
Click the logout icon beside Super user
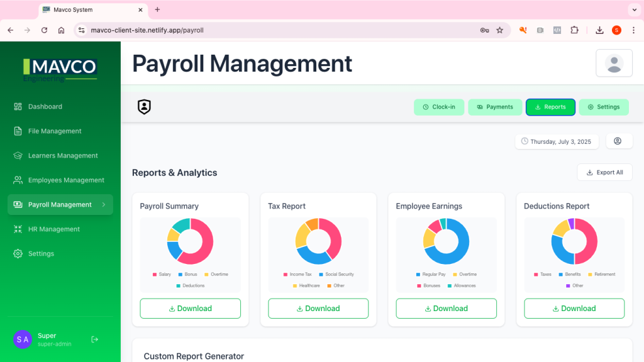pyautogui.click(x=95, y=339)
